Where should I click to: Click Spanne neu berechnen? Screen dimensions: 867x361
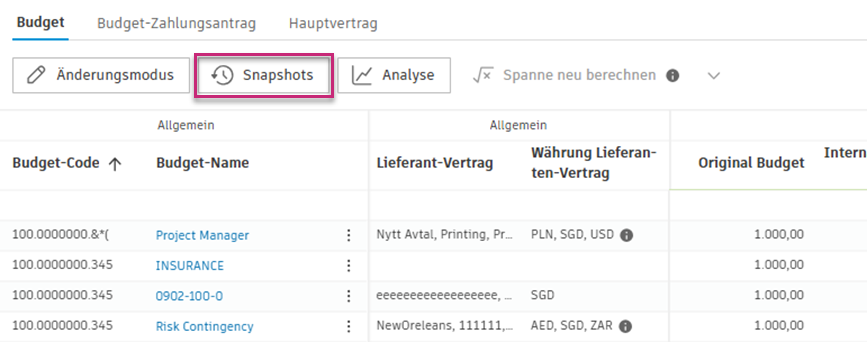pos(579,75)
